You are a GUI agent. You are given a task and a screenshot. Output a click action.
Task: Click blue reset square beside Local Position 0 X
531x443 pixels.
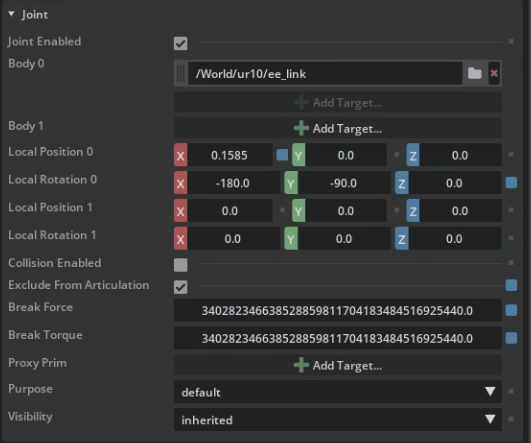[x=282, y=155]
